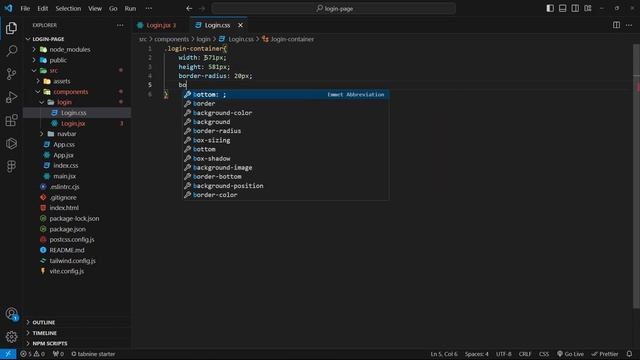Toggle the bottom panel visibility

tap(562, 8)
